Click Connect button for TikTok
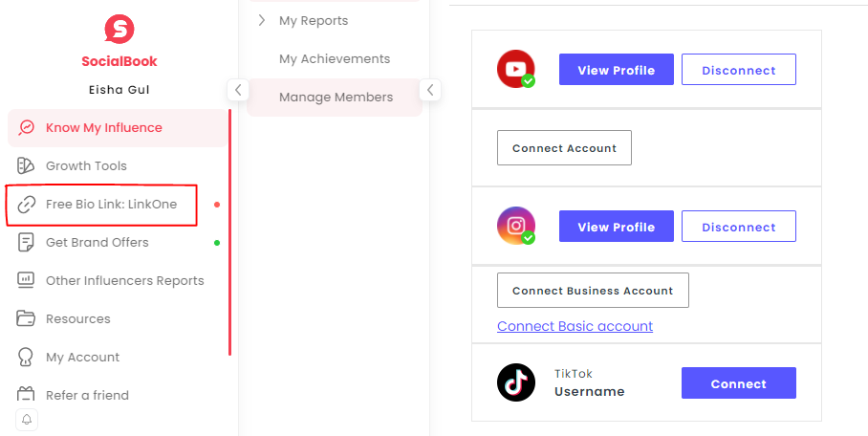Viewport: 868px width, 436px height. [738, 382]
